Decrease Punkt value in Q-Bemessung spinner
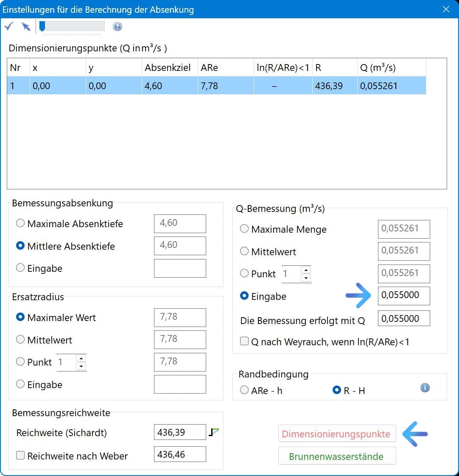This screenshot has height=476, width=459. click(306, 278)
